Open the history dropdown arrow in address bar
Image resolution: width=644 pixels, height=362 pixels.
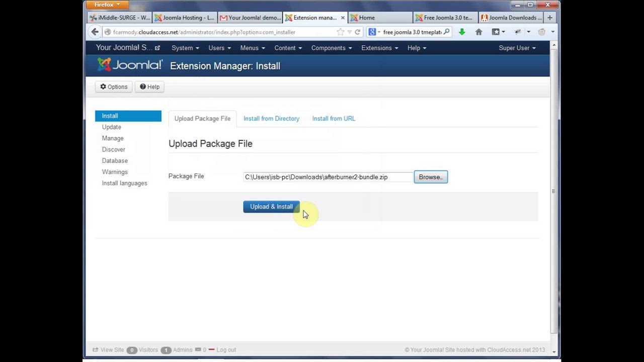click(x=349, y=32)
